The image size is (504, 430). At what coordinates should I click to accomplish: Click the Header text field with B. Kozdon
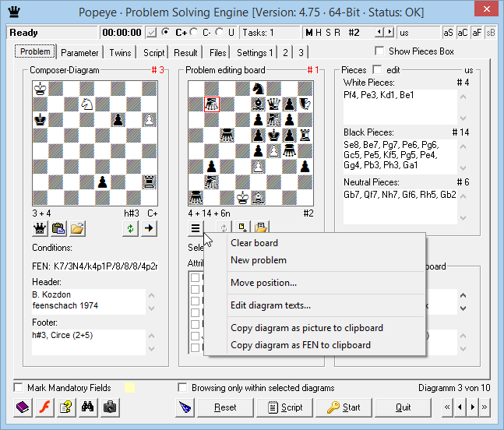pos(89,301)
